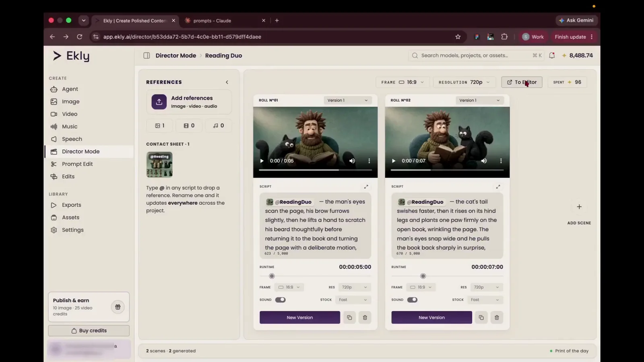
Task: Click Buy credits button
Action: click(89, 331)
